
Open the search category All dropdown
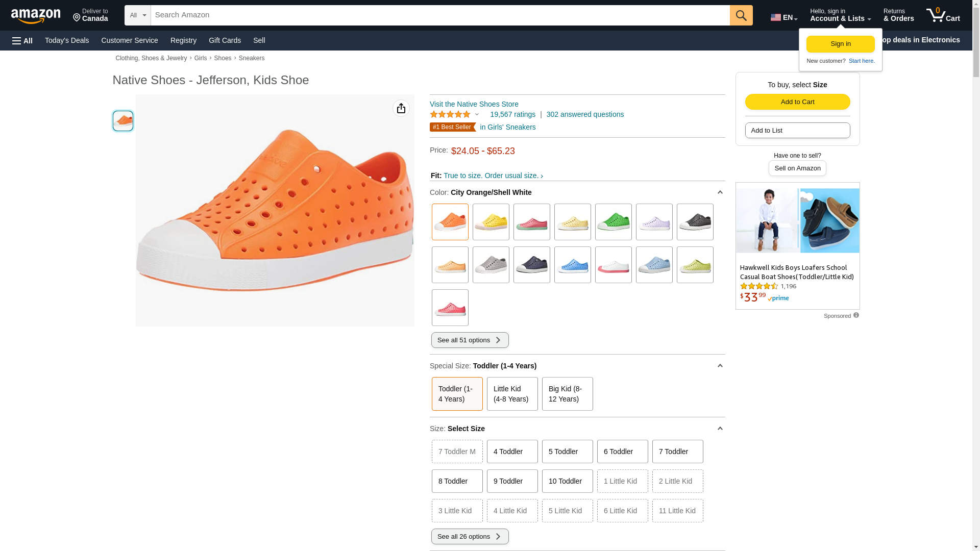(x=137, y=15)
